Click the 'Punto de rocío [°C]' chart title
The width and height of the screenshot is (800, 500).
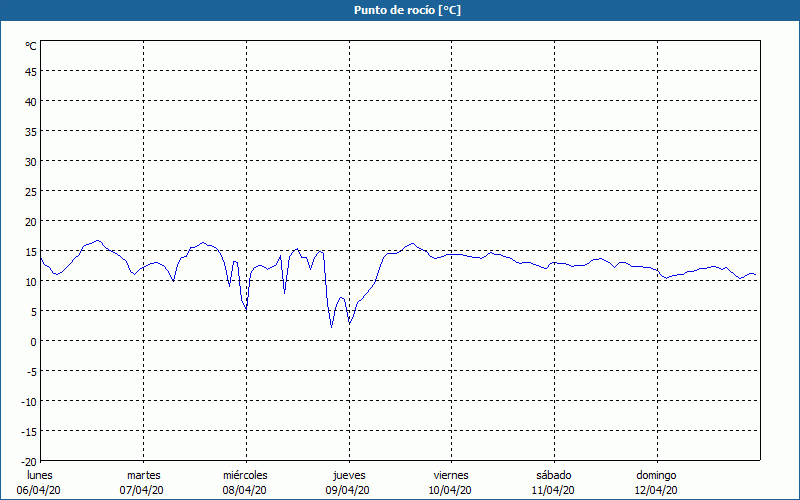[400, 10]
